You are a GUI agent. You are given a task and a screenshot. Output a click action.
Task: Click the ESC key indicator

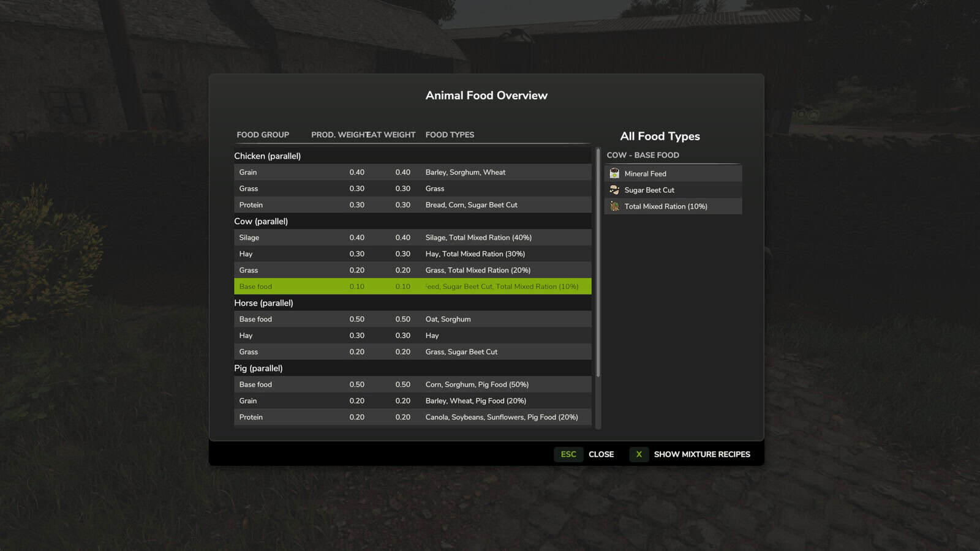click(568, 454)
